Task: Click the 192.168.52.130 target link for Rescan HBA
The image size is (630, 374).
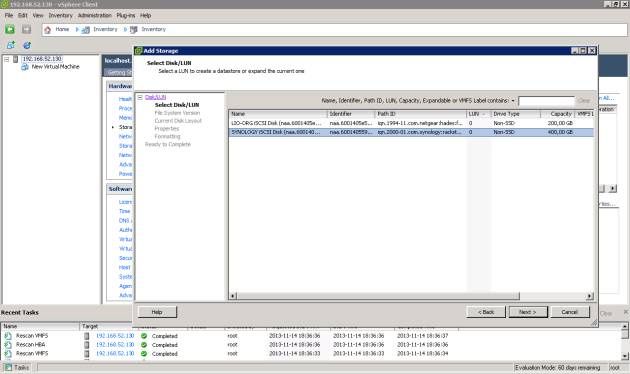Action: [115, 345]
